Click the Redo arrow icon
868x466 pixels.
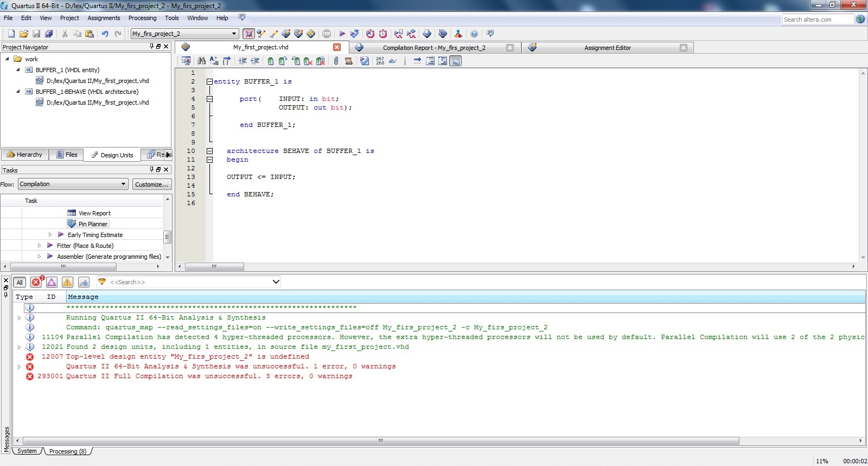pos(118,34)
